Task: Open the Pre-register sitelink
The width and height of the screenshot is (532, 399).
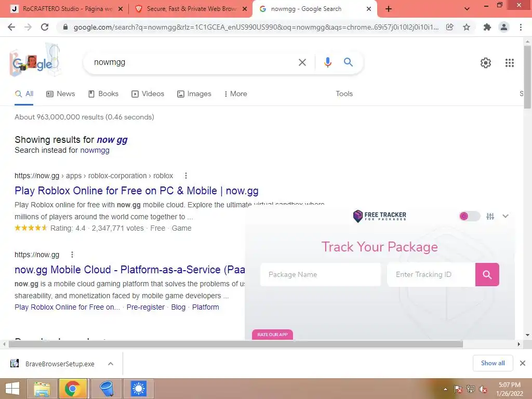Action: coord(145,307)
